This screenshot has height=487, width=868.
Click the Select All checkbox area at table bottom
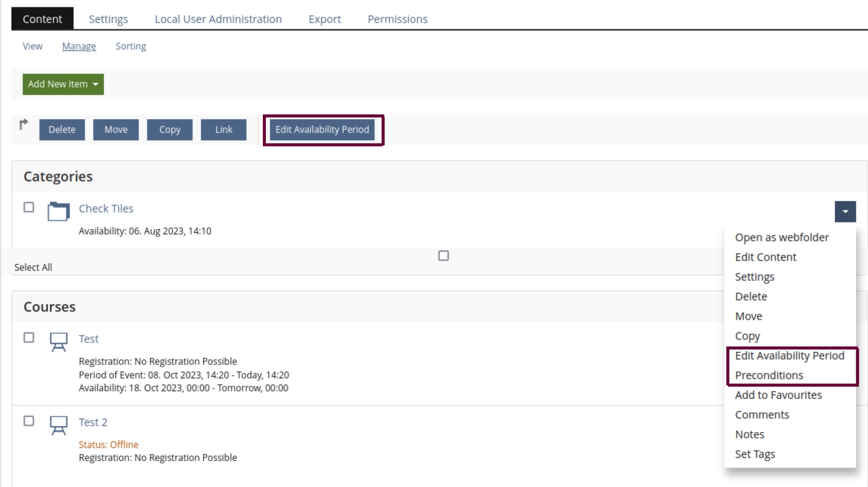[x=33, y=267]
